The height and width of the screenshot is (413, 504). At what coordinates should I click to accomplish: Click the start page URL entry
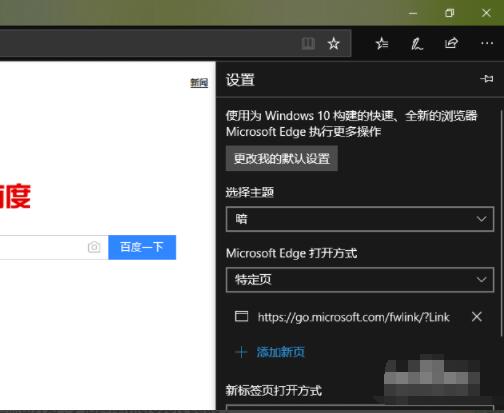(354, 317)
